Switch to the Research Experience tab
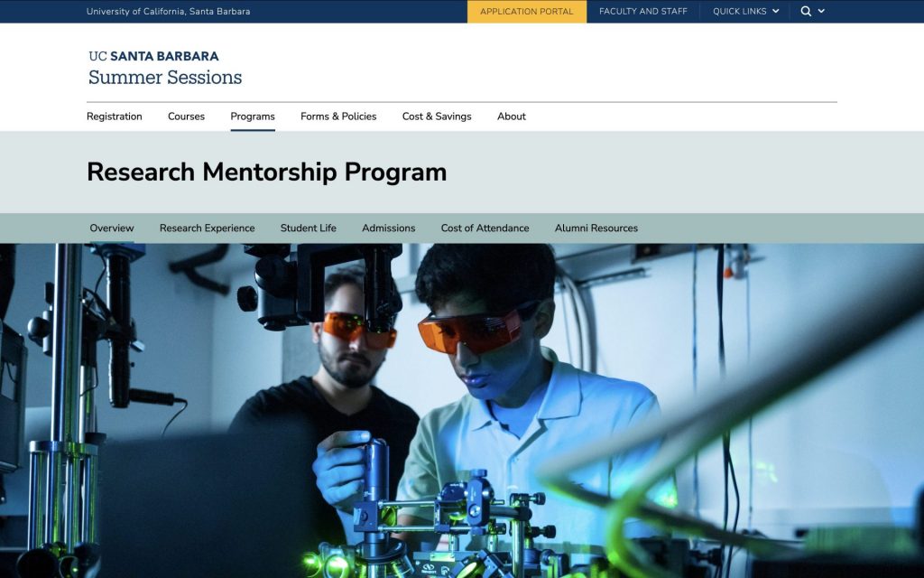The height and width of the screenshot is (578, 924). (207, 228)
